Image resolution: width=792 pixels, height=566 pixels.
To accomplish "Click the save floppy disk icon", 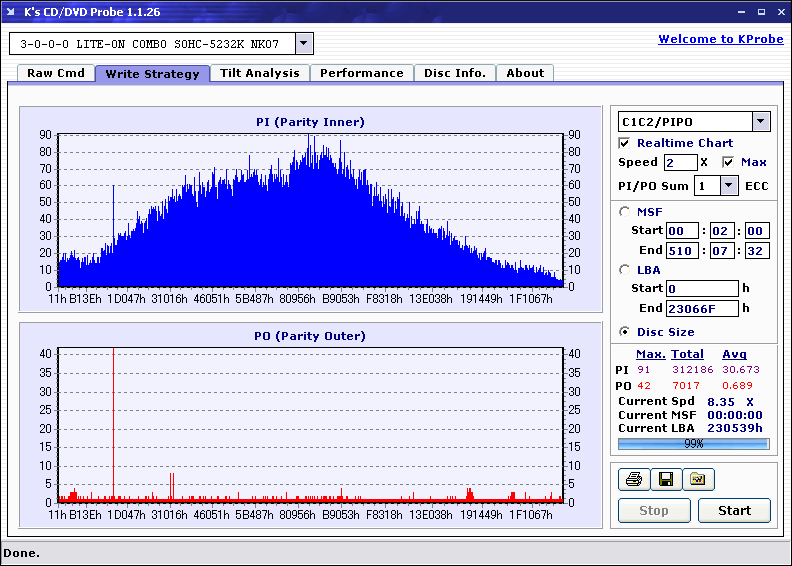I will [665, 480].
